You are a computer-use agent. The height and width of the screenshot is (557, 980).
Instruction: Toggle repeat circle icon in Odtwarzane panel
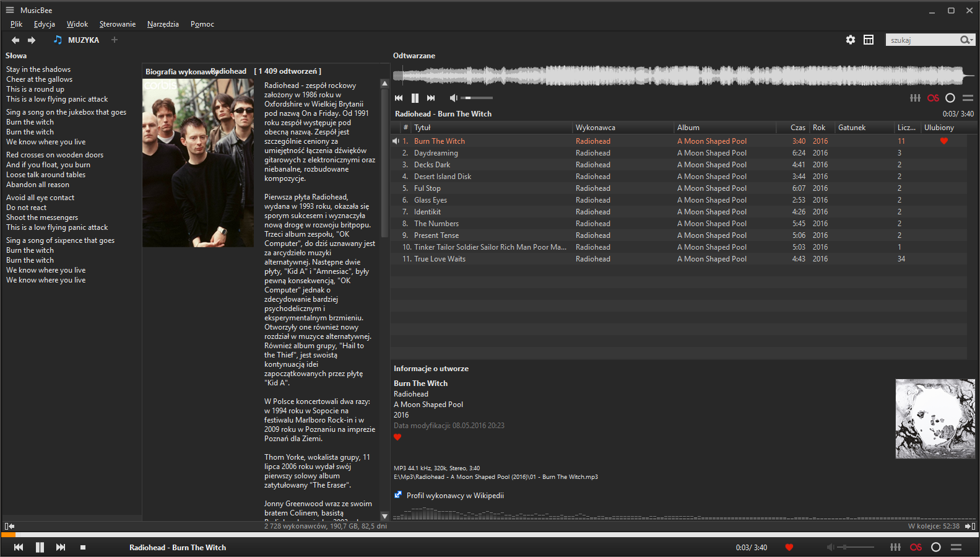point(950,98)
